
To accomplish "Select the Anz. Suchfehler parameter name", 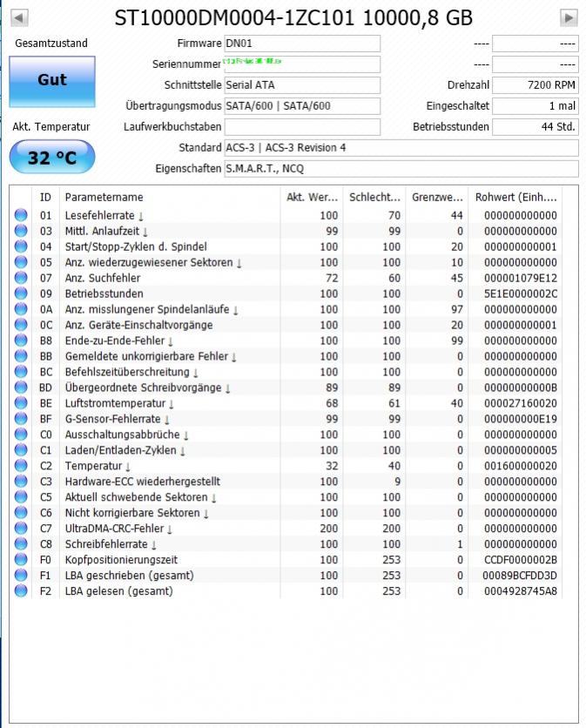I will 103,278.
